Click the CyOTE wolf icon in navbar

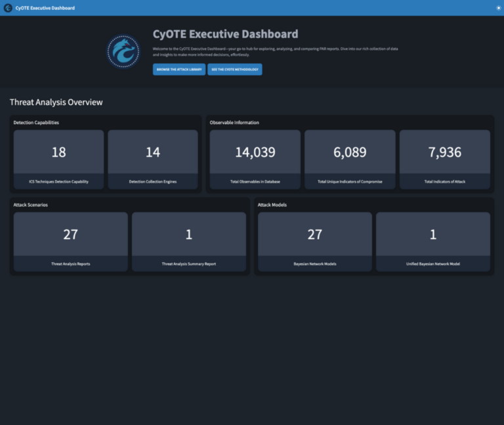(8, 8)
